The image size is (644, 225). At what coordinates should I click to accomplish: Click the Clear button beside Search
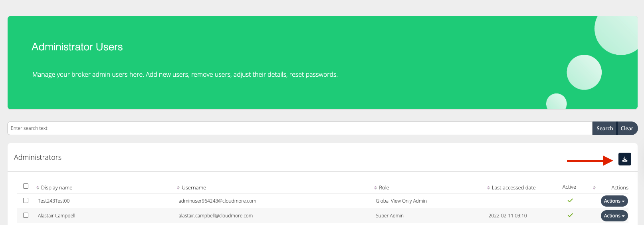coord(627,128)
